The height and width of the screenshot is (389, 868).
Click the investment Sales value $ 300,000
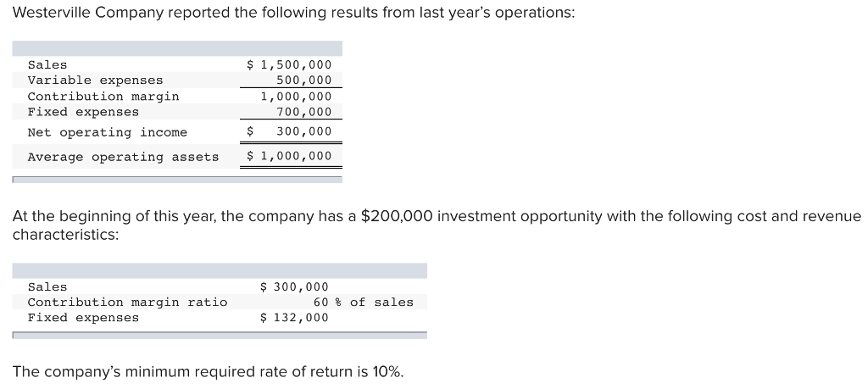[x=294, y=287]
